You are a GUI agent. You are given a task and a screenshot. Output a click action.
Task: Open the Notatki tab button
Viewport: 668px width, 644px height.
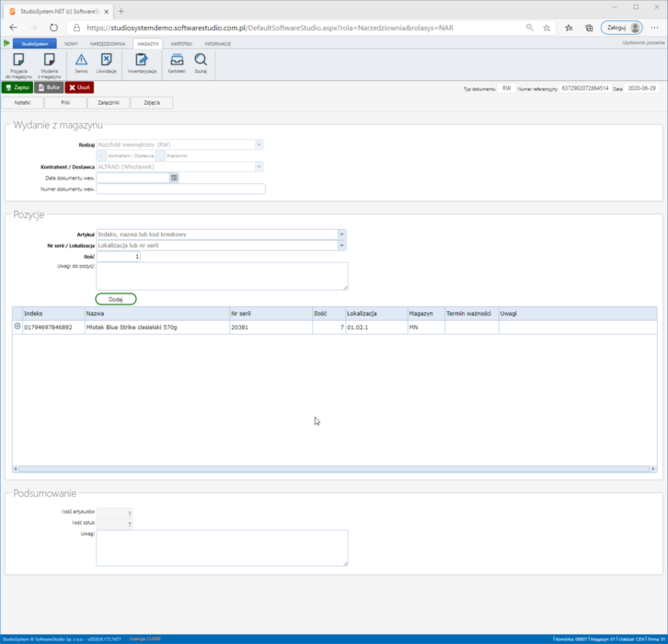[23, 103]
